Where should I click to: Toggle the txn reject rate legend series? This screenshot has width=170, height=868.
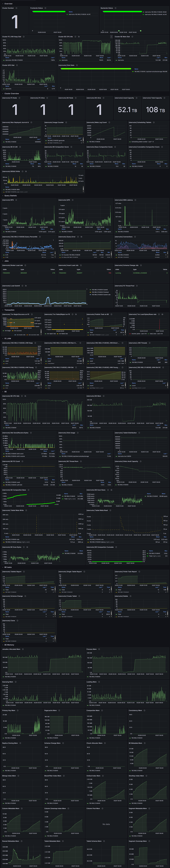click(x=51, y=334)
